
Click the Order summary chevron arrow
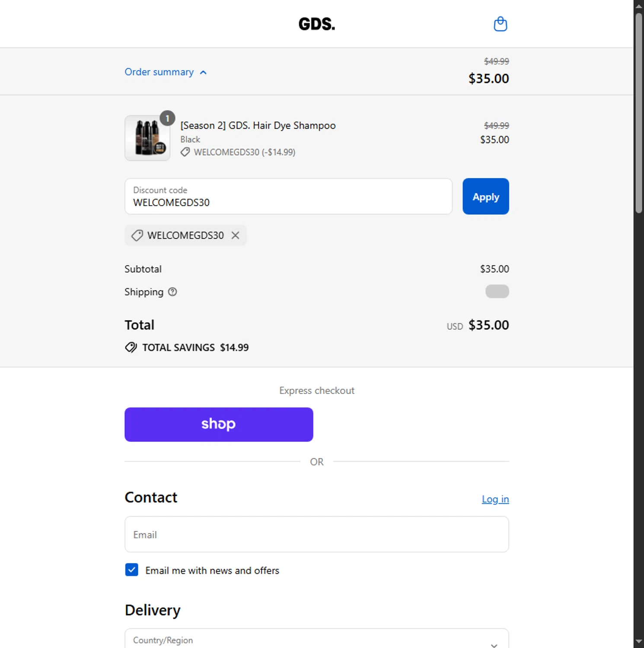[x=203, y=73]
